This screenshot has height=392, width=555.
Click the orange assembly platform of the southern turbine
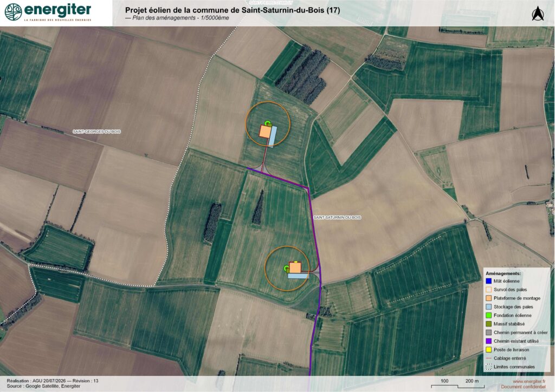click(x=295, y=267)
